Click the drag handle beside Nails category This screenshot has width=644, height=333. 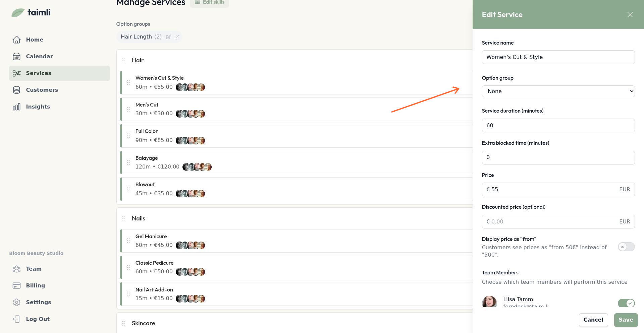click(x=123, y=218)
